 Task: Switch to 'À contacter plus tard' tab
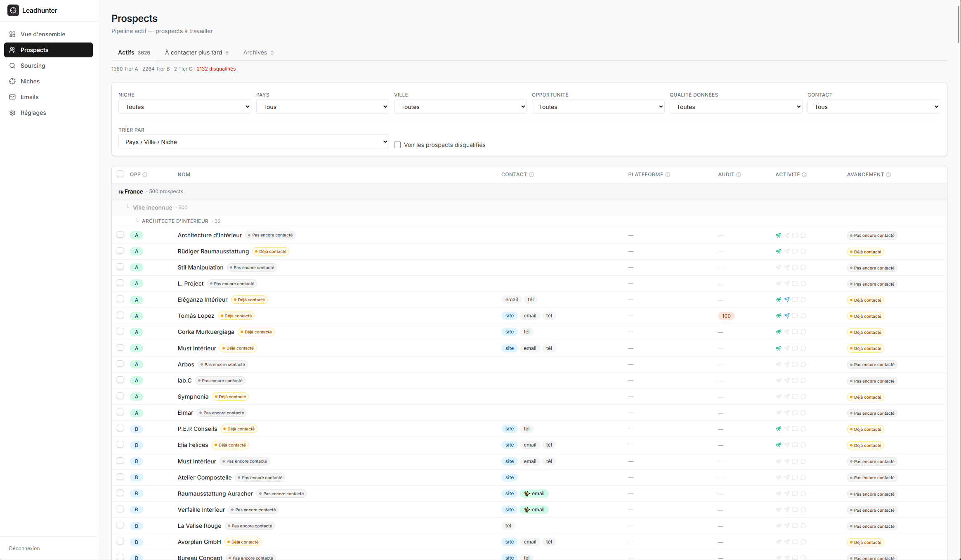(197, 52)
